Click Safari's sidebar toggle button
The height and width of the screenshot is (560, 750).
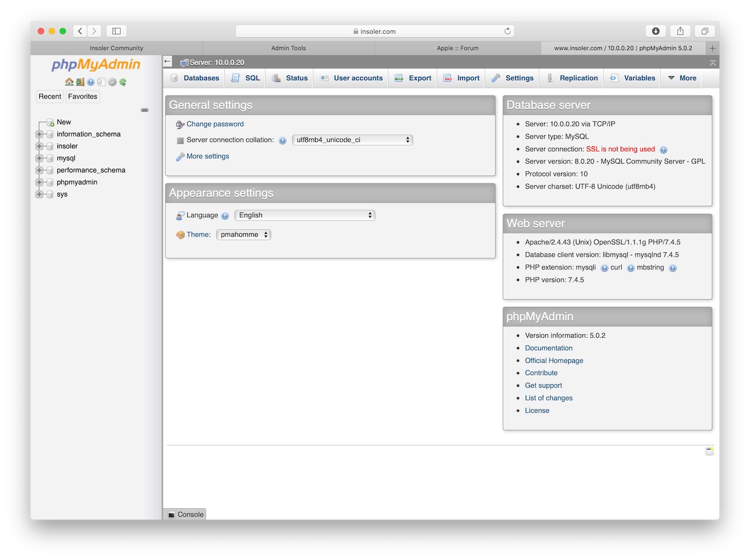116,31
